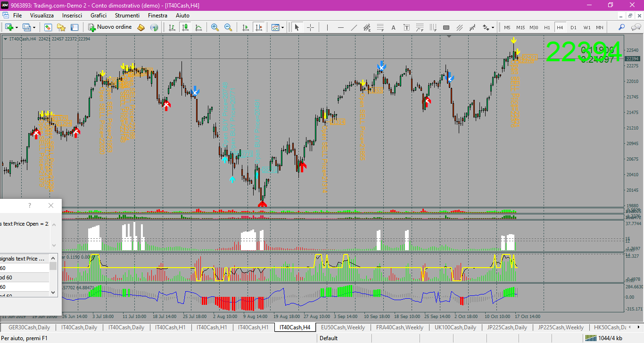This screenshot has width=644, height=343.
Task: Click the dialog's help question mark
Action: pos(30,205)
